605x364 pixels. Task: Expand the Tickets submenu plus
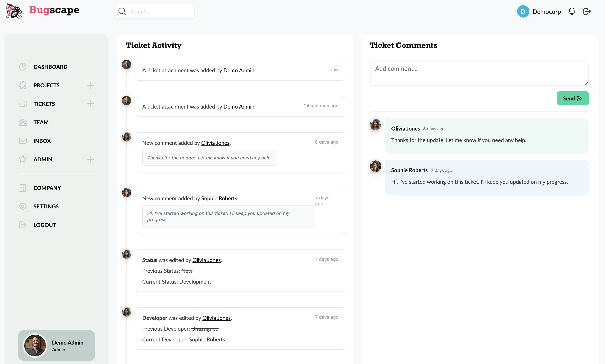[x=90, y=104]
